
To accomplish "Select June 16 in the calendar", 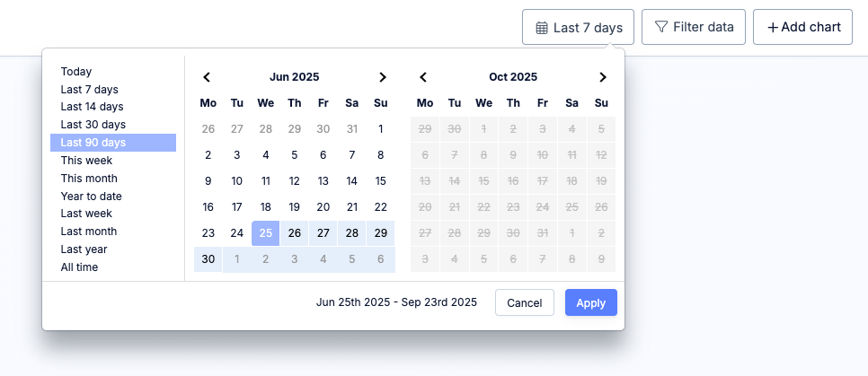I will coord(208,207).
